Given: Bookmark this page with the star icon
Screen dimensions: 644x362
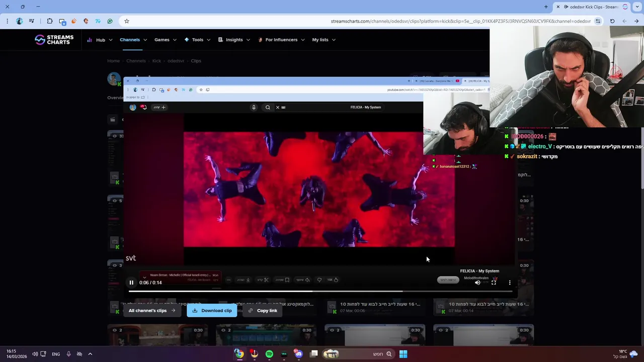Looking at the screenshot, I should click(126, 21).
